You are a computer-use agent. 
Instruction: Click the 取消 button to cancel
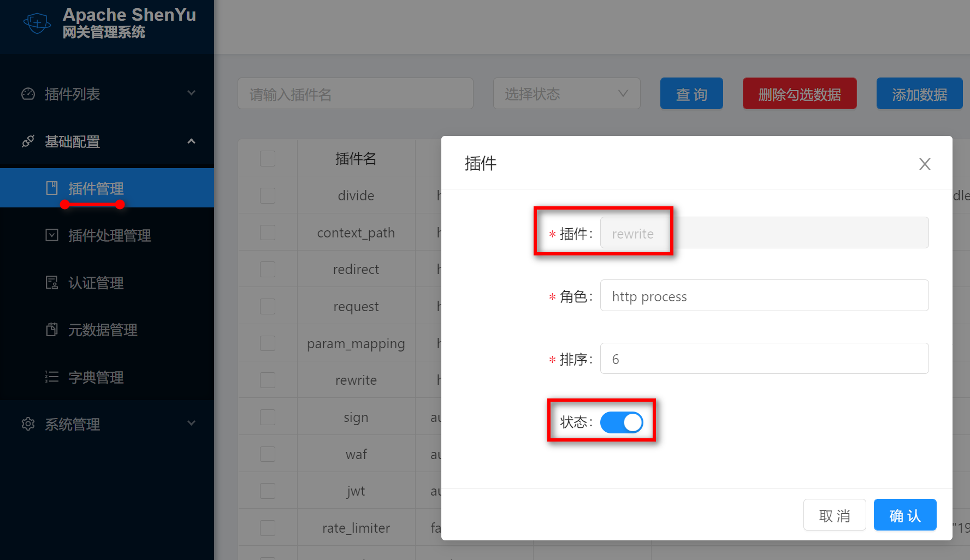point(834,515)
